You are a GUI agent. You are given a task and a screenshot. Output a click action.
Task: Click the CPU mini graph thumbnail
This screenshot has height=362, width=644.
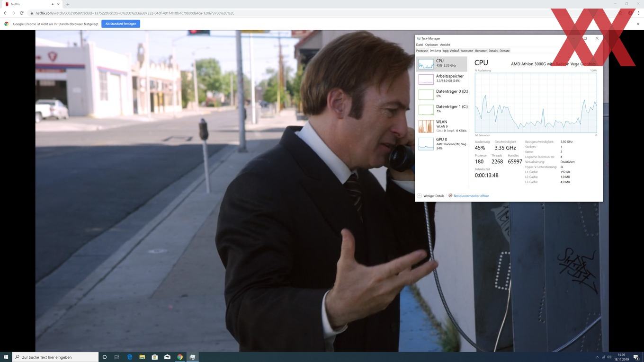pyautogui.click(x=426, y=64)
